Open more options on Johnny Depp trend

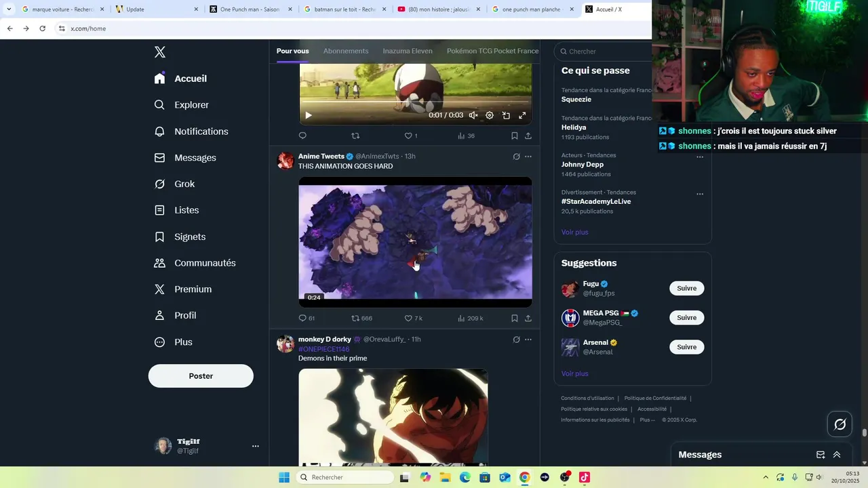700,157
